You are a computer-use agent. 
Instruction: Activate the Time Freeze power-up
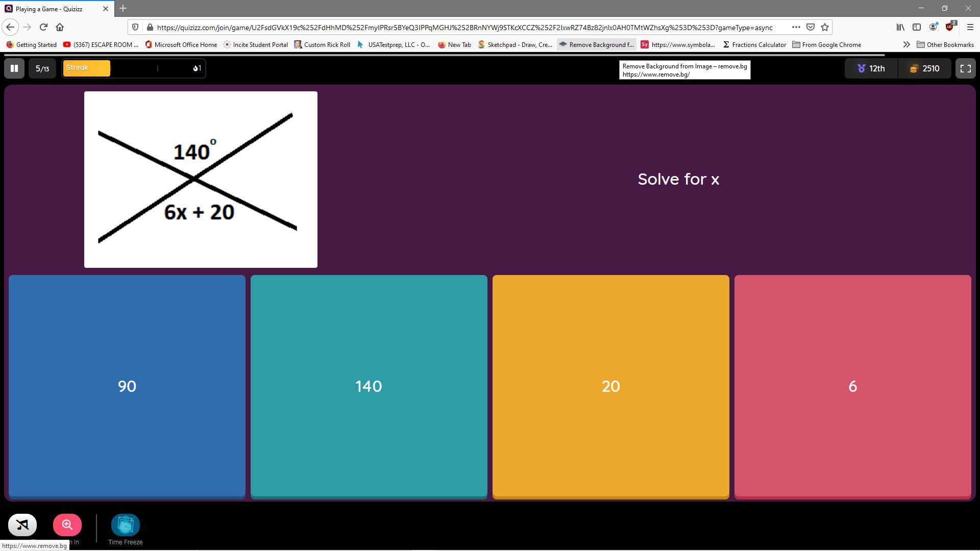125,525
